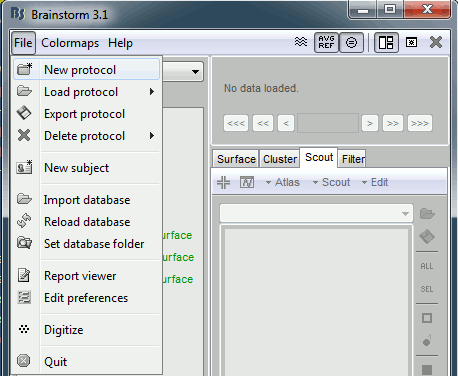Toggle the ALL scouts button

427,266
